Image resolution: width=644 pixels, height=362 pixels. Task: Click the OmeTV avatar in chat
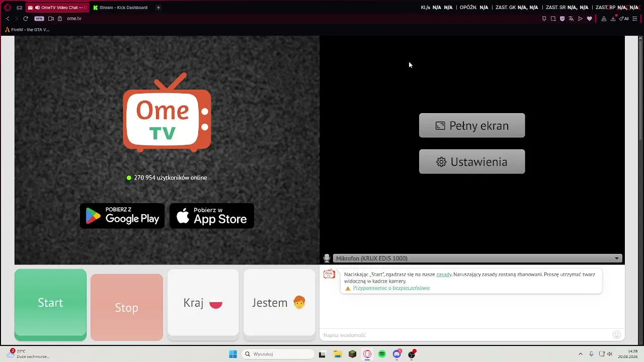(x=329, y=274)
